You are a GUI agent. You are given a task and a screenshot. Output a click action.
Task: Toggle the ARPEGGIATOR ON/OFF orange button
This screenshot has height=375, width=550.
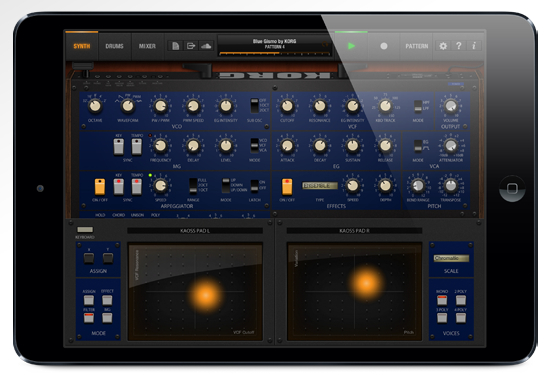click(100, 187)
